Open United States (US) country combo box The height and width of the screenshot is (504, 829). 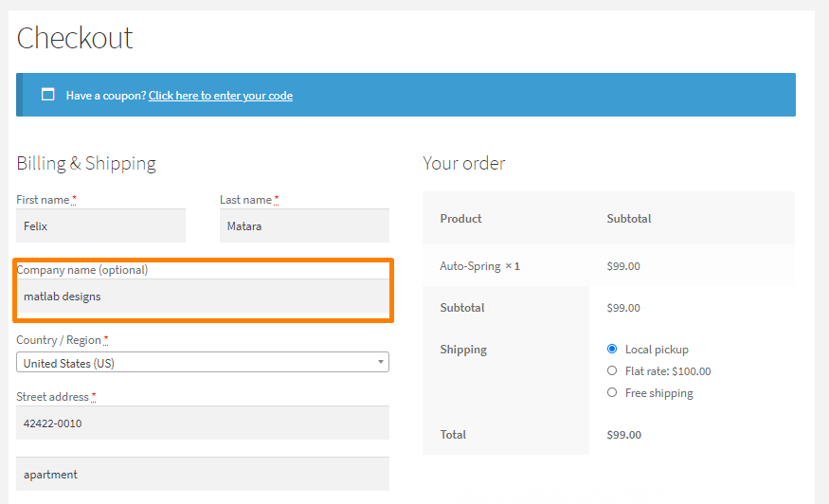click(203, 362)
